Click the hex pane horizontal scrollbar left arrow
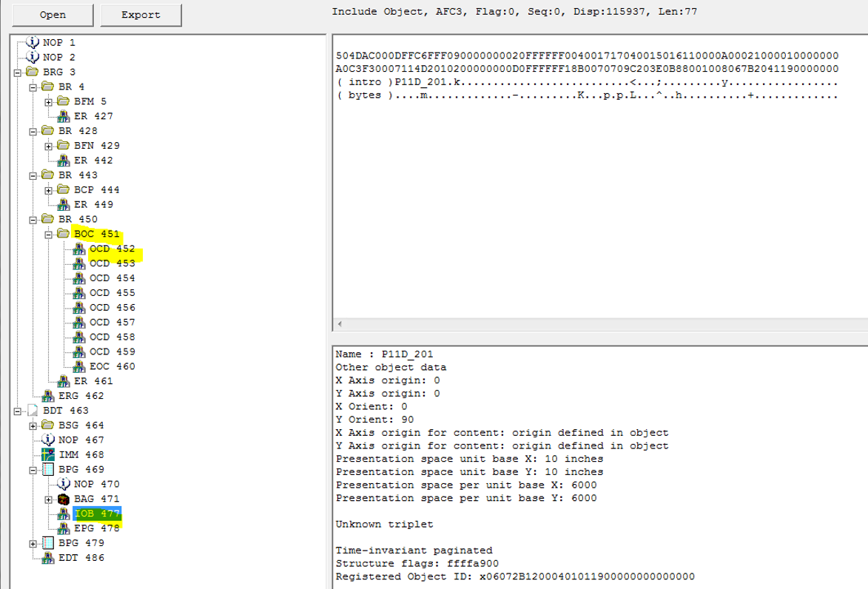868x589 pixels. coord(340,324)
